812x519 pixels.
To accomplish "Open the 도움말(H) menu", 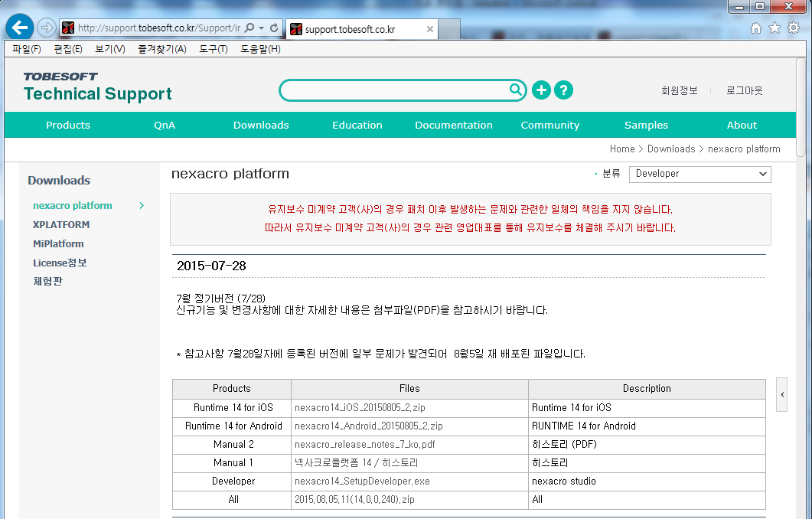I will point(260,49).
